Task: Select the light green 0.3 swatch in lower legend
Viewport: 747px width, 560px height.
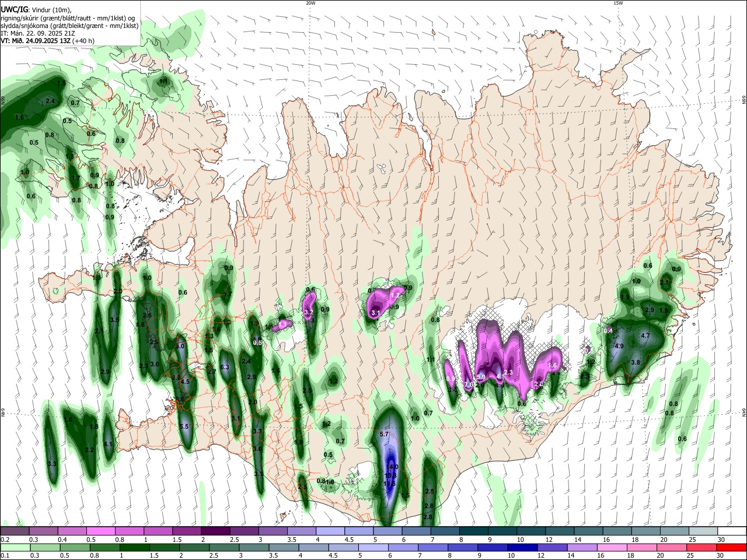Action: click(46, 547)
